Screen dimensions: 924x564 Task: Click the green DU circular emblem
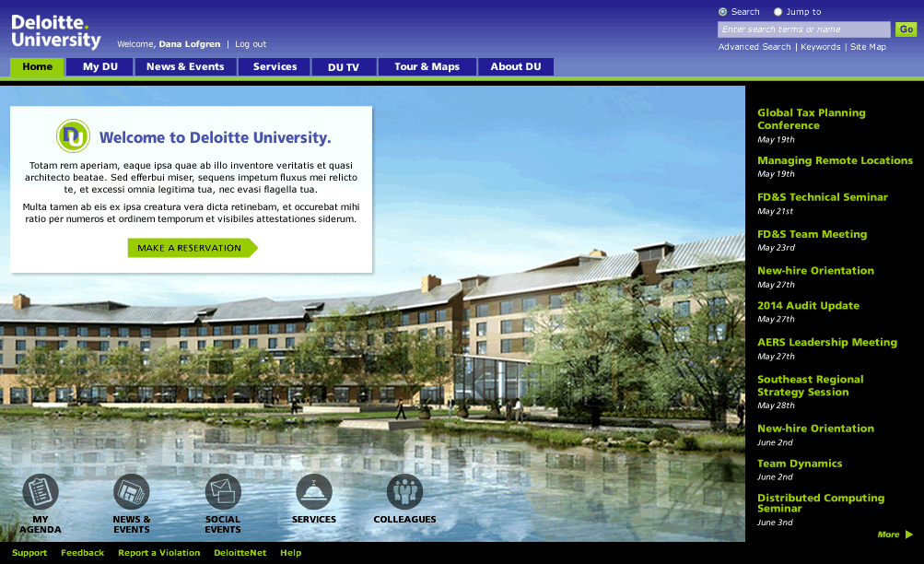click(73, 136)
